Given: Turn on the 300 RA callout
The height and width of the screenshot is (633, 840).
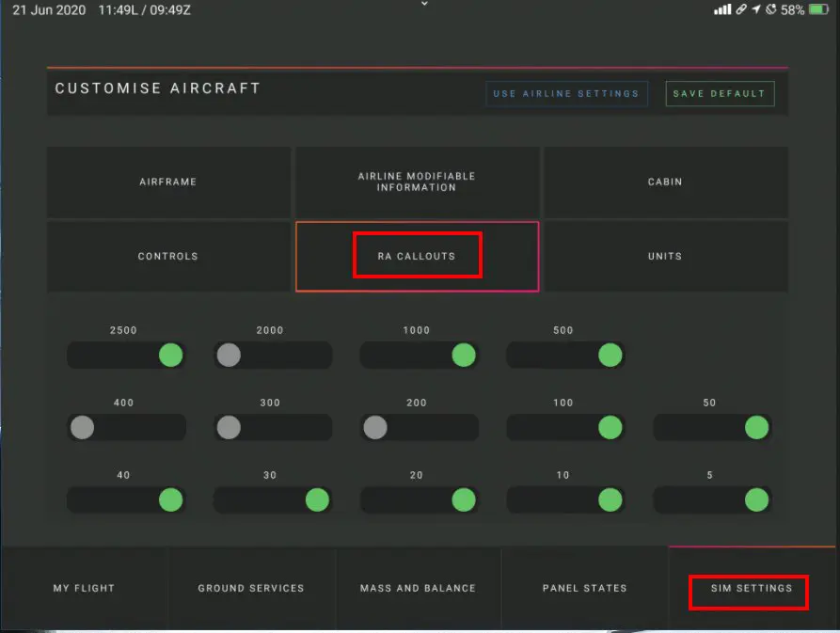Looking at the screenshot, I should click(273, 427).
